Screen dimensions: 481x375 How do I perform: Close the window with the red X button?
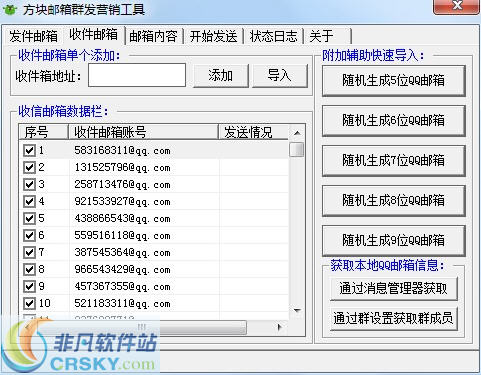(x=456, y=6)
